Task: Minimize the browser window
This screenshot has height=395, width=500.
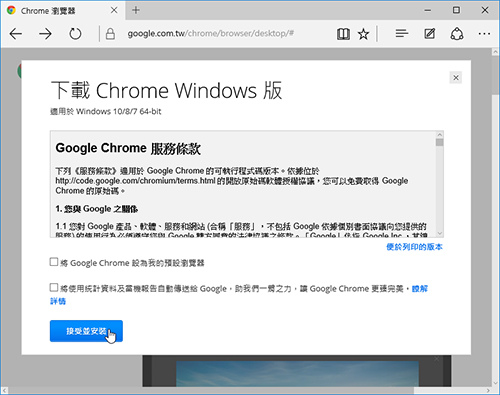Action: [427, 10]
